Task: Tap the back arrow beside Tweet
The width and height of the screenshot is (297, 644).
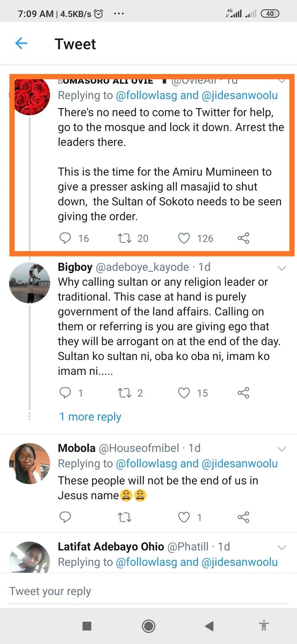Action: click(x=21, y=43)
